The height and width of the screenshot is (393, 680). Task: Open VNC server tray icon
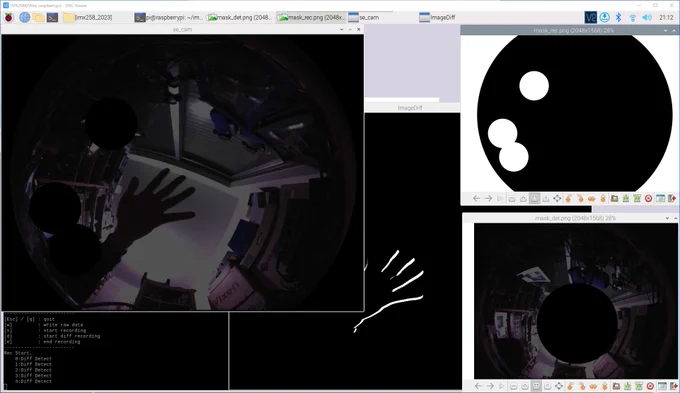[x=591, y=17]
